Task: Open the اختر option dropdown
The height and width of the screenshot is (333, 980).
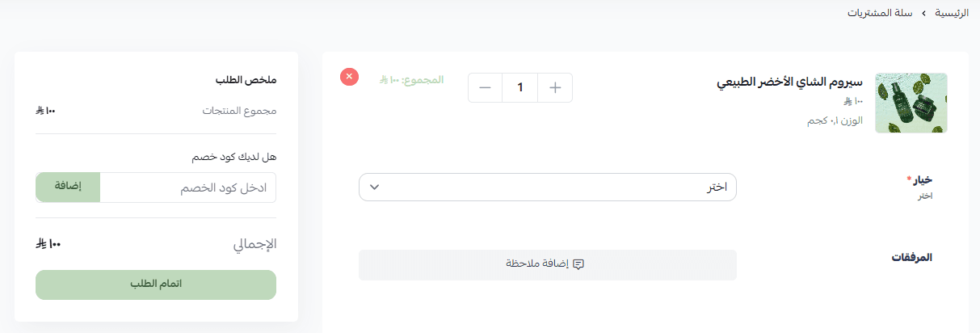Action: [547, 188]
